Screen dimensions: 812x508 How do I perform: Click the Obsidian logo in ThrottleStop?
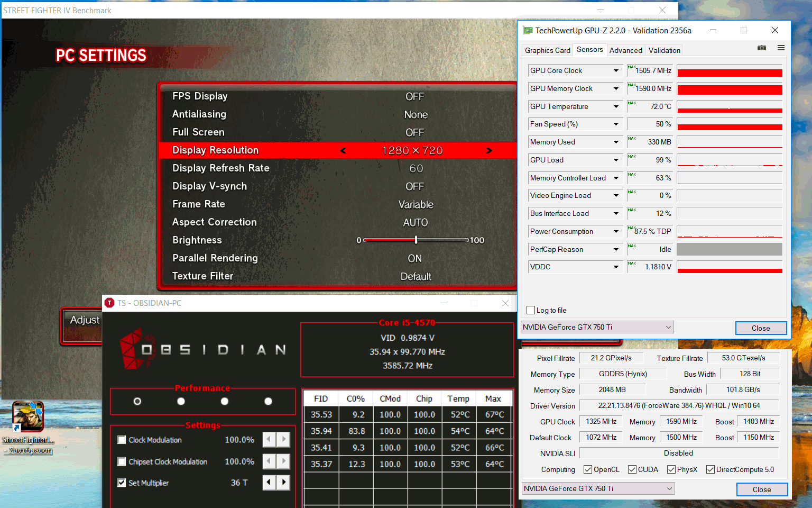(203, 349)
